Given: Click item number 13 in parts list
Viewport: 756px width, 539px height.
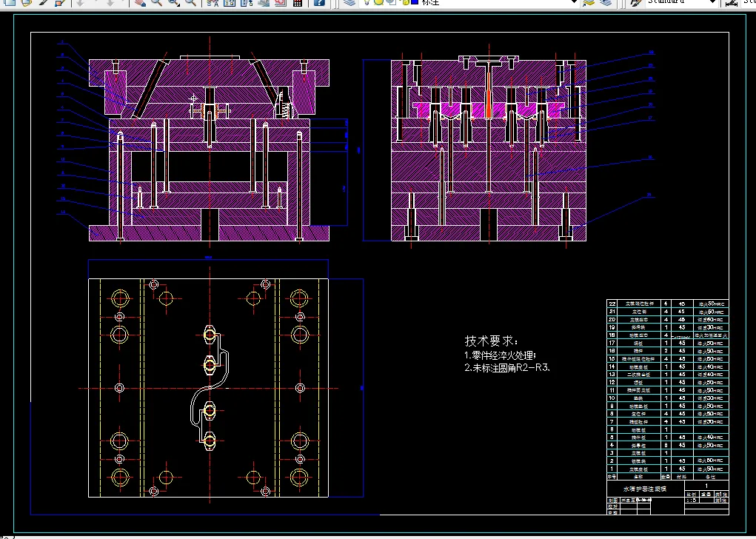Looking at the screenshot, I should (612, 374).
